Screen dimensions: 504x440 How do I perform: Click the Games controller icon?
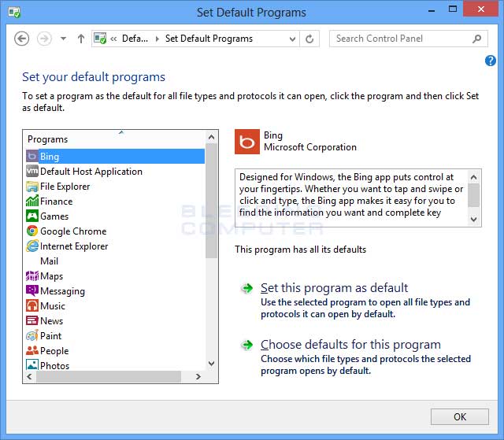pos(31,216)
